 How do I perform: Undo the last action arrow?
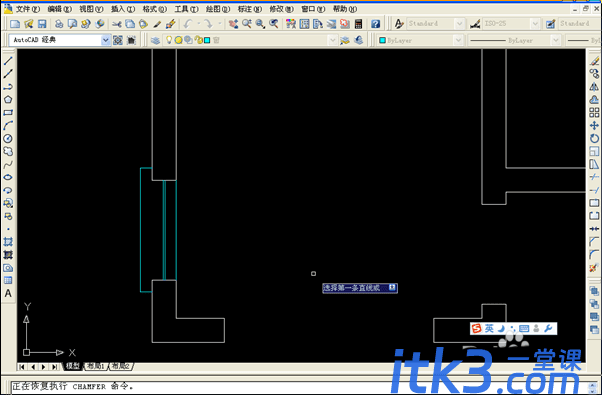coord(188,24)
